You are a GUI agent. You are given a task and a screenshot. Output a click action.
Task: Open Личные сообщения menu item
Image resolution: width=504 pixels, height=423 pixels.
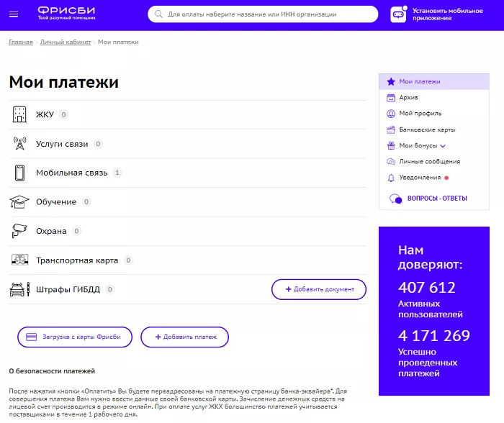click(434, 162)
